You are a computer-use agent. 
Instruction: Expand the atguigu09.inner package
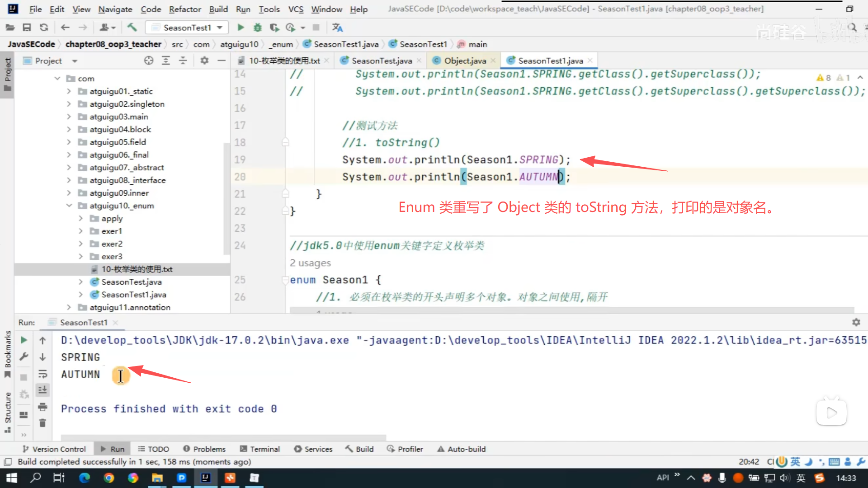pos(69,193)
